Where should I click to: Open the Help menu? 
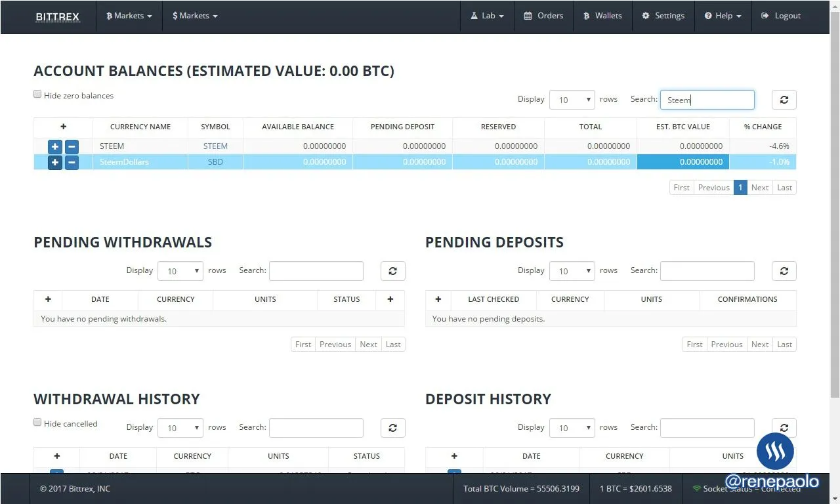pos(723,16)
